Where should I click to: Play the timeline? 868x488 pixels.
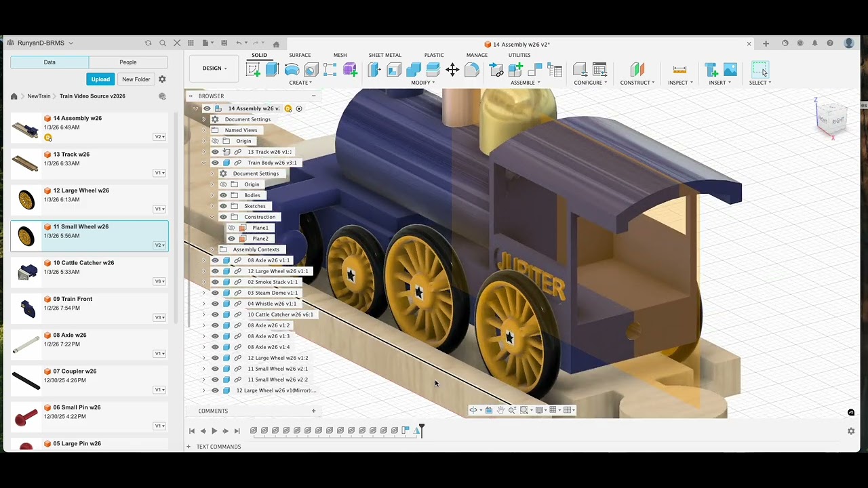(214, 431)
